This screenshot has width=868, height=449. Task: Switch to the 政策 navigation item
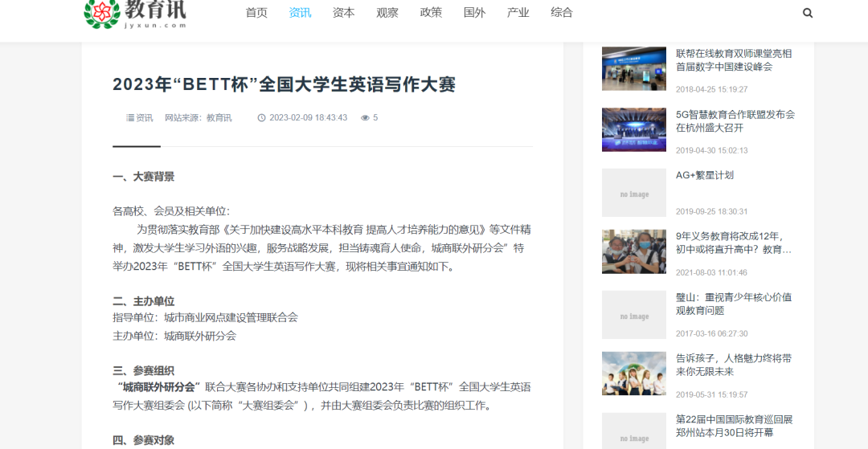(432, 13)
